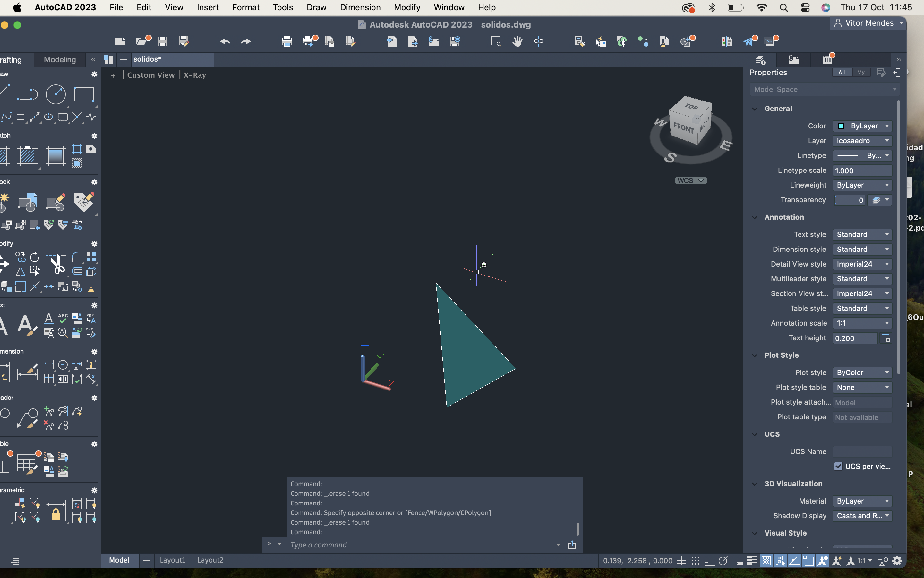Toggle Annotation visibility in status bar
924x578 pixels.
click(x=822, y=561)
